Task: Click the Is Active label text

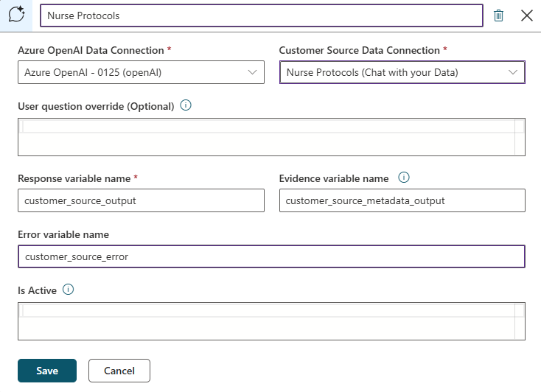Action: pos(37,290)
